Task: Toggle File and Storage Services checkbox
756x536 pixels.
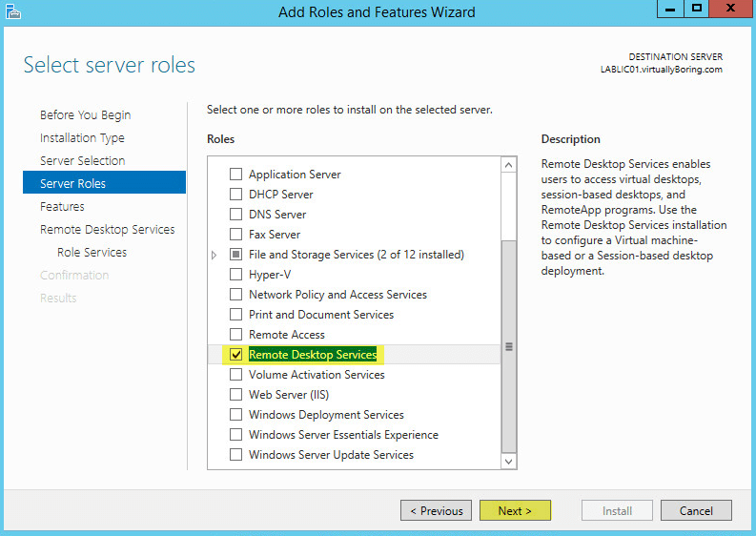Action: pyautogui.click(x=235, y=255)
